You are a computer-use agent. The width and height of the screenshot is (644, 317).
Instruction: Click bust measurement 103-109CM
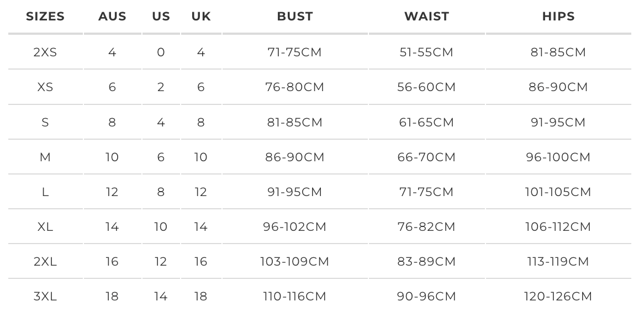coord(295,262)
